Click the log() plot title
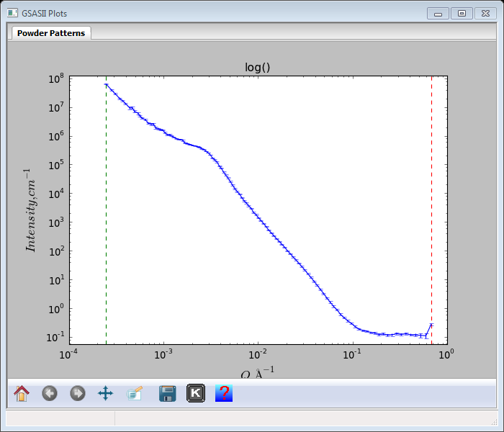Screen dimensions: 504x432 click(258, 67)
